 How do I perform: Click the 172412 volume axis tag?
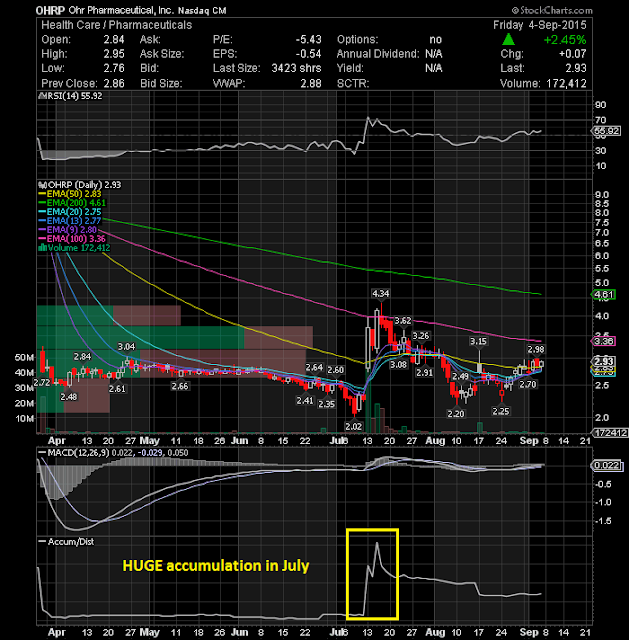point(610,433)
